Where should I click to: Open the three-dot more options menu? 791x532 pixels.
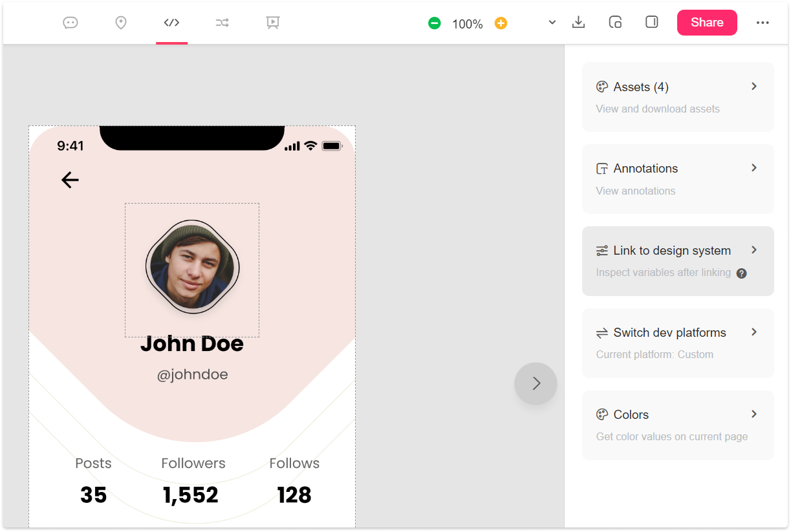763,23
